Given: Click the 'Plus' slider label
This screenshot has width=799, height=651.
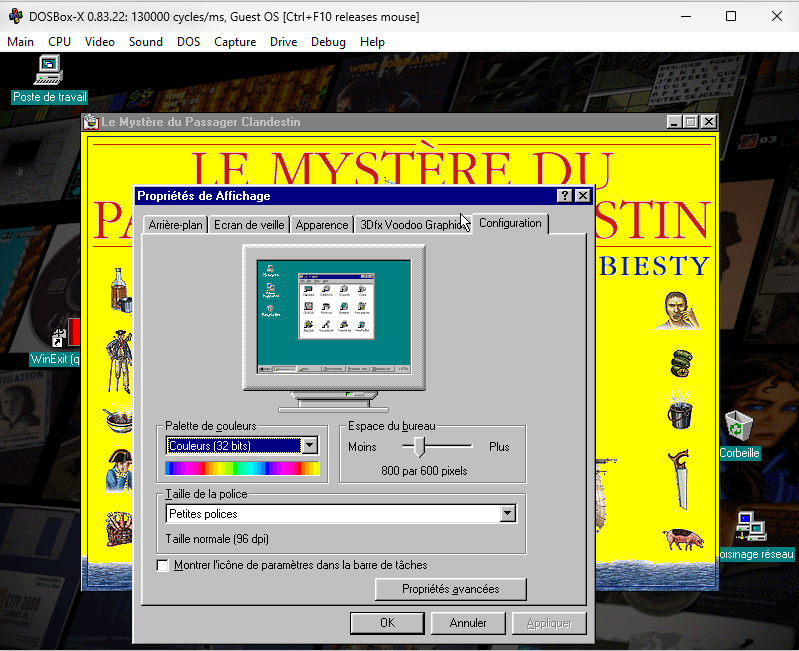Looking at the screenshot, I should 499,447.
